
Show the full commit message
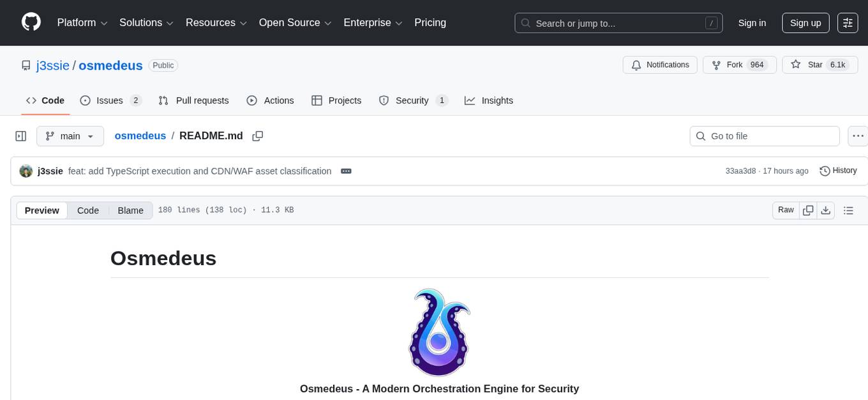tap(346, 171)
